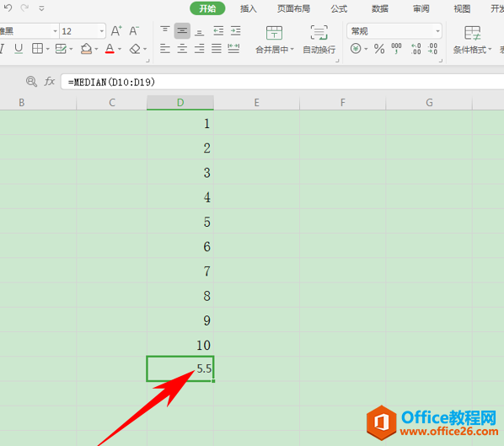
Task: Increase indent icon
Action: pyautogui.click(x=236, y=31)
